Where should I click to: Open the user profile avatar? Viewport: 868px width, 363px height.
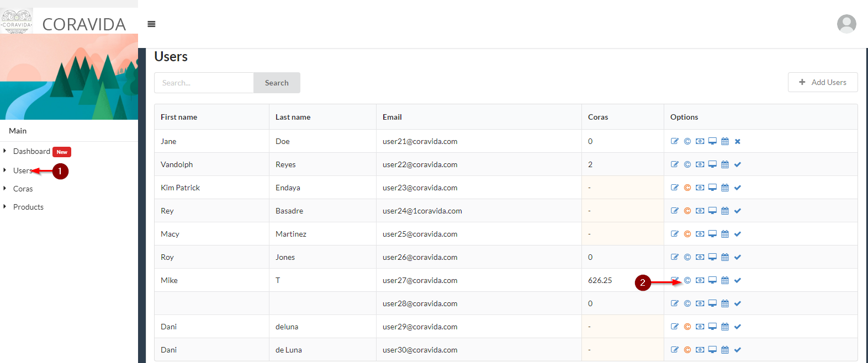click(x=846, y=24)
